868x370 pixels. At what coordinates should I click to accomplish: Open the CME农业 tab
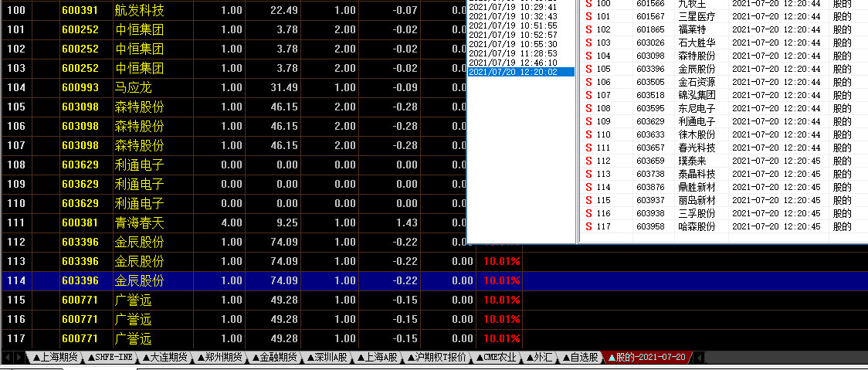[497, 358]
